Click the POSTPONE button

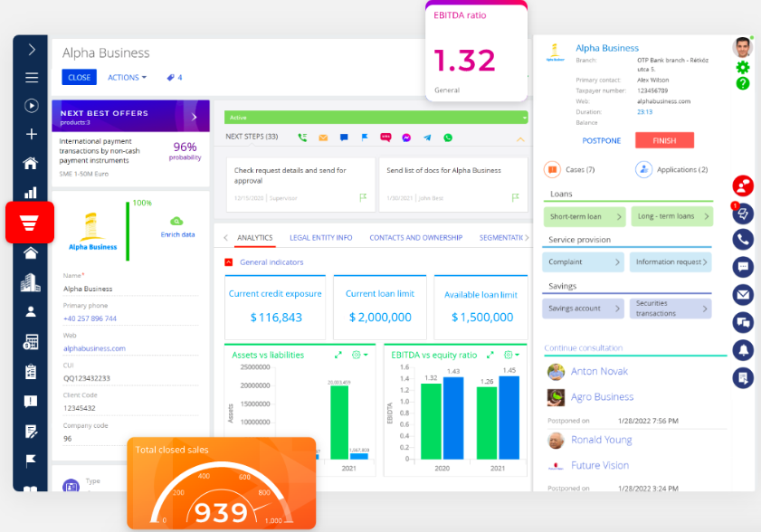[602, 141]
